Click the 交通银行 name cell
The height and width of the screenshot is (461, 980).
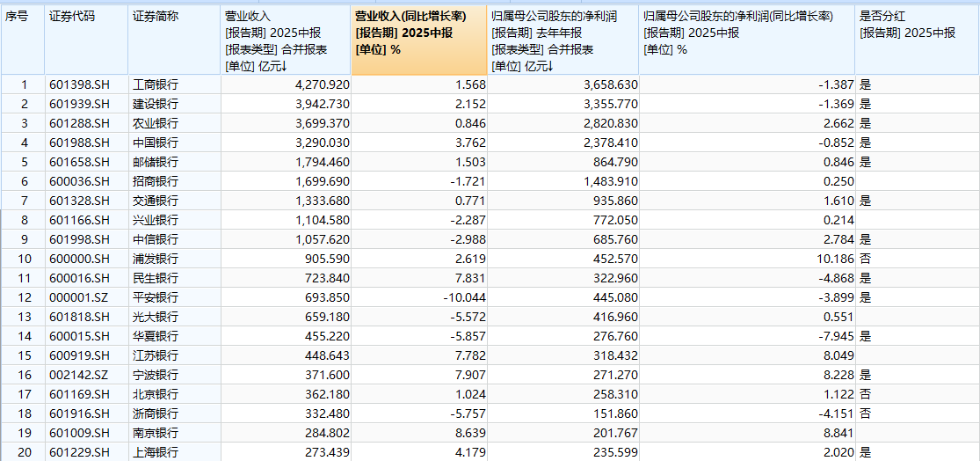tap(174, 201)
